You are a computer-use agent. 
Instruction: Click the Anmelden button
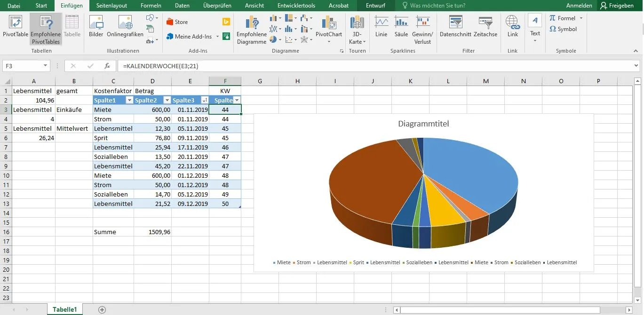(579, 6)
